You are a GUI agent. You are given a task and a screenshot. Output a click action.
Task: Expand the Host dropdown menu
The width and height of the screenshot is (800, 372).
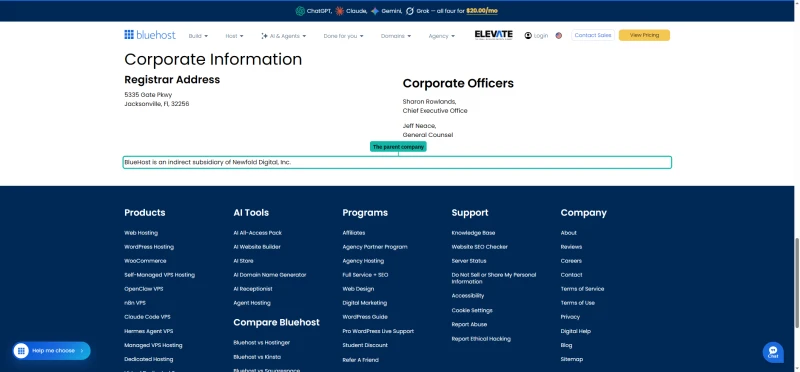[235, 36]
